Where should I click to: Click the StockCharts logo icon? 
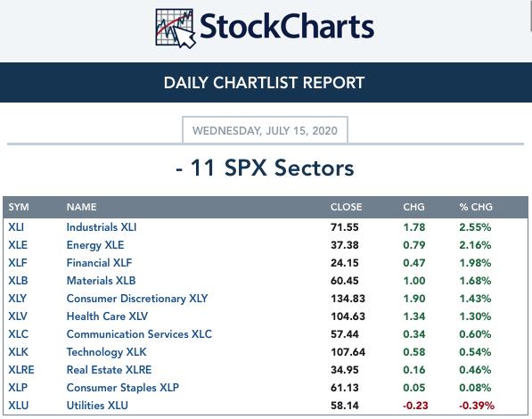(176, 29)
